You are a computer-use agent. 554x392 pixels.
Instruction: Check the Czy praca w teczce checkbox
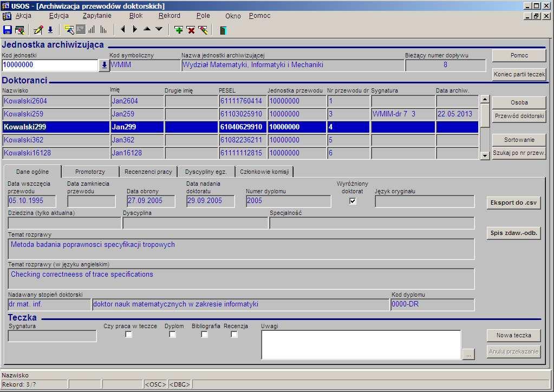[x=128, y=334]
